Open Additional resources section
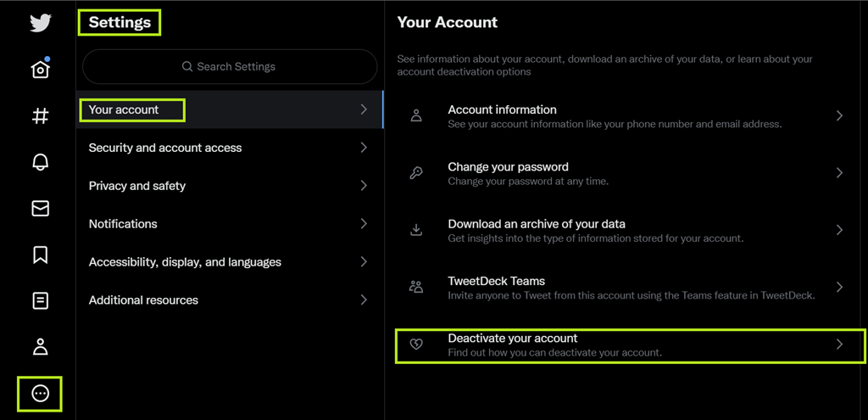Viewport: 868px width, 420px height. (x=143, y=300)
